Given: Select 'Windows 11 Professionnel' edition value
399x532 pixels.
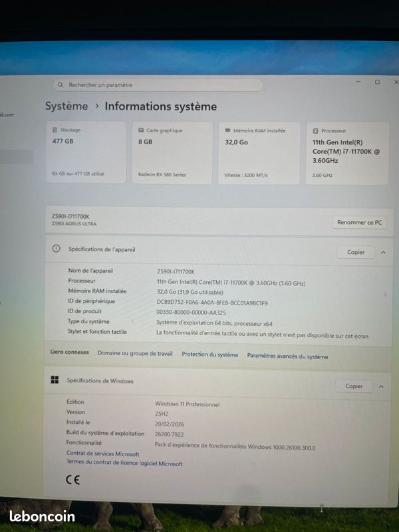Looking at the screenshot, I should click(188, 404).
